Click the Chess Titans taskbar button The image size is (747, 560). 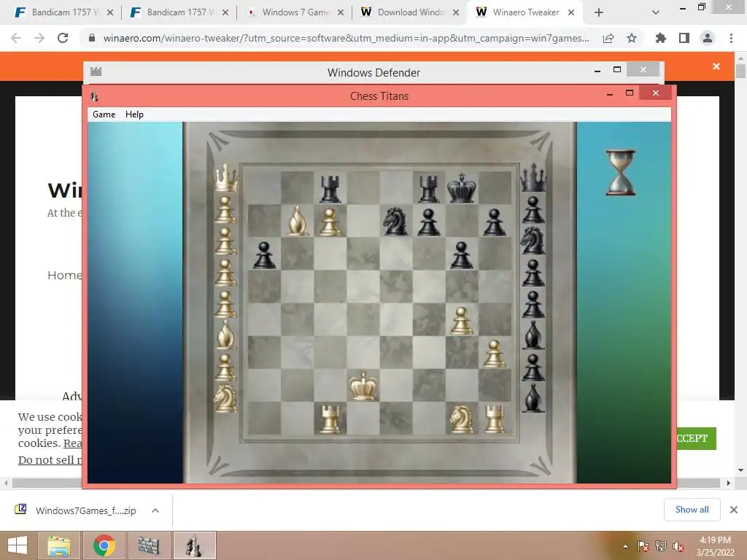coord(194,545)
